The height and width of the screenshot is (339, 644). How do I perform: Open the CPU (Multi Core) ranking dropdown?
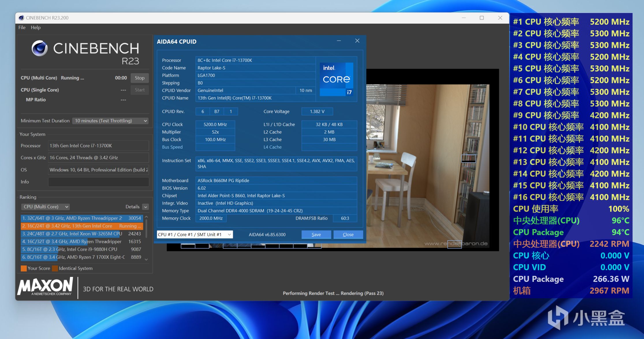[45, 207]
